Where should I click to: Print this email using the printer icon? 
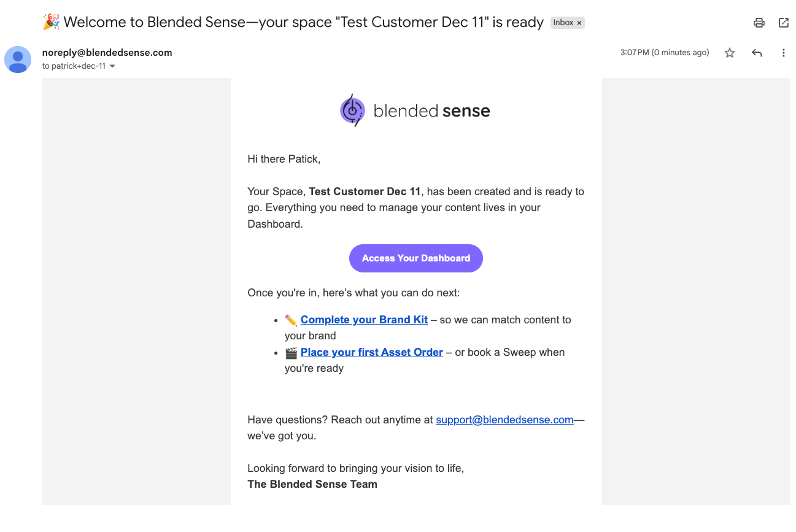tap(759, 23)
